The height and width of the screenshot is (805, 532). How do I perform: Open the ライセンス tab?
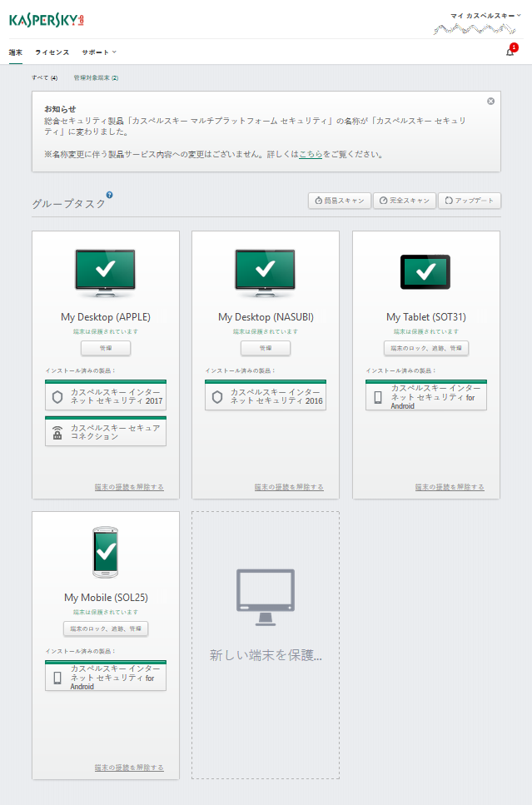point(52,52)
